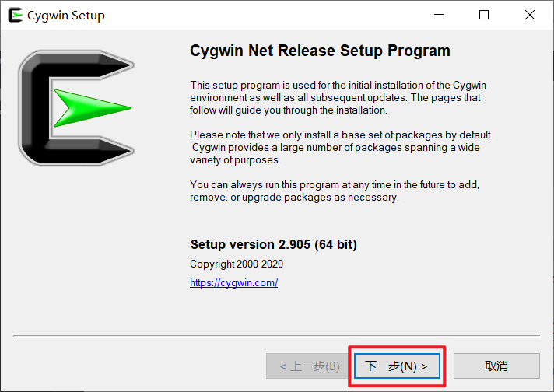This screenshot has width=554, height=392.
Task: Open the https://cygwin.com/ link
Action: pyautogui.click(x=234, y=283)
